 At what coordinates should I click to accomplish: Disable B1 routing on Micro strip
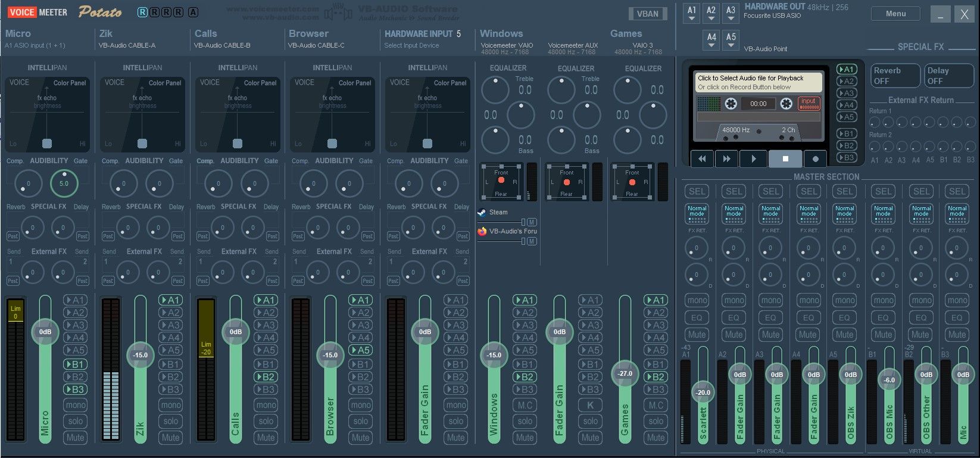point(76,364)
